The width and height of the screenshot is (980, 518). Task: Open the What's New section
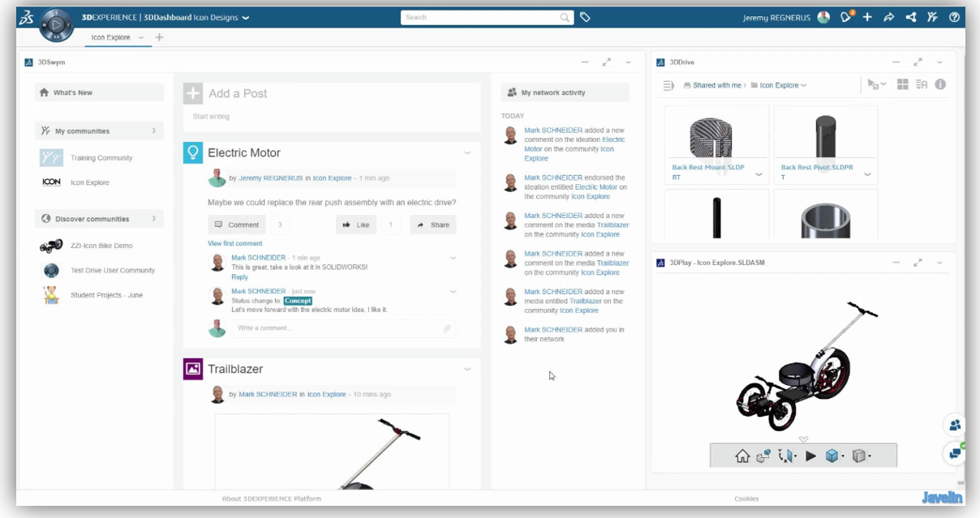point(99,92)
